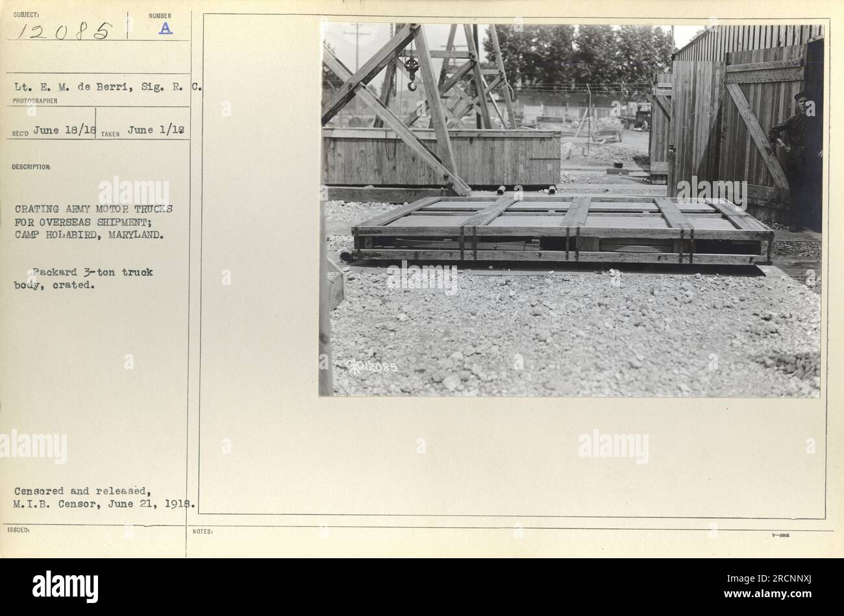
Task: Click the DESCRIPTION field label
Action: point(31,167)
